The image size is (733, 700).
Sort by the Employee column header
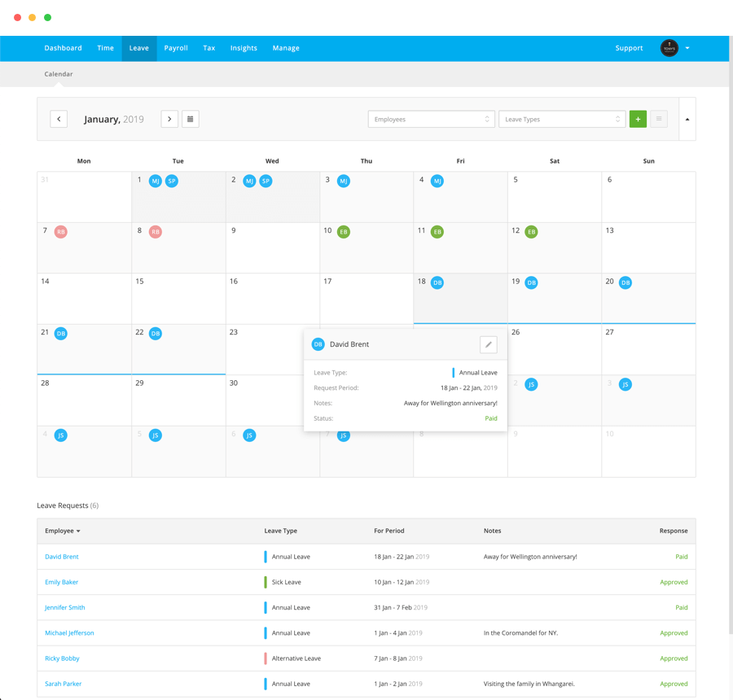pos(63,531)
